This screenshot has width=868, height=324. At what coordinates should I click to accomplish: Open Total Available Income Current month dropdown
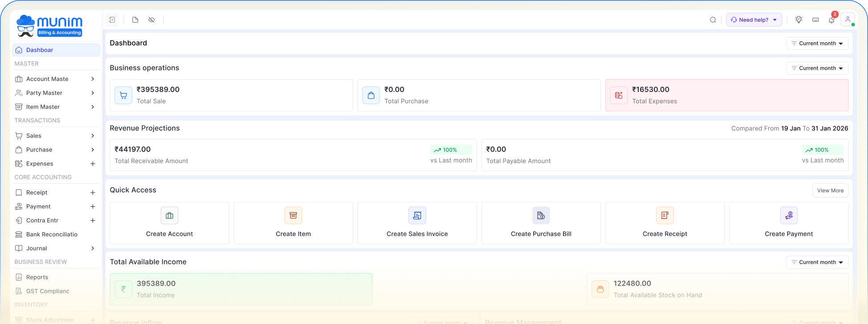point(817,263)
